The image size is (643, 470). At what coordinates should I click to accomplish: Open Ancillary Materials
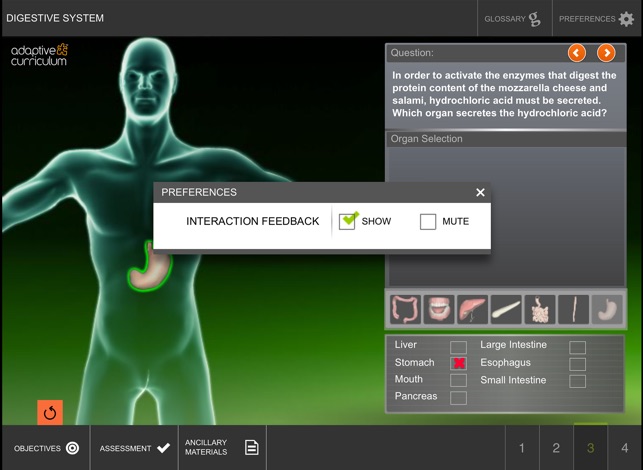(223, 448)
